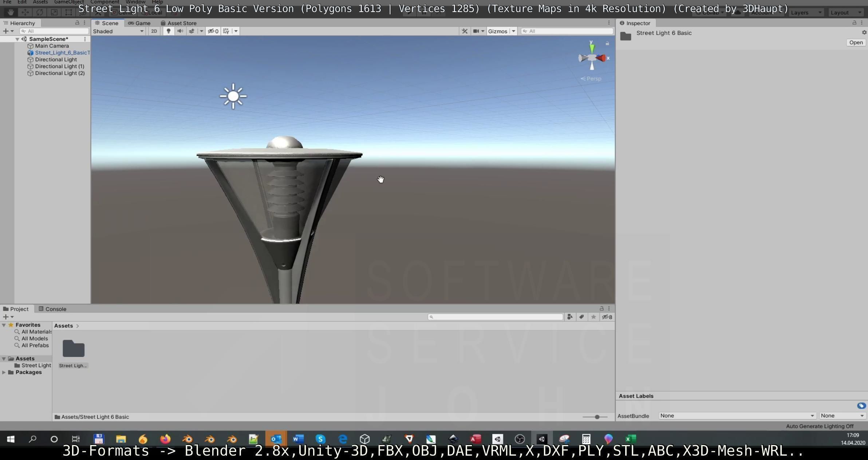This screenshot has height=460, width=868.
Task: Click the scene grid visibility icon
Action: coord(226,31)
